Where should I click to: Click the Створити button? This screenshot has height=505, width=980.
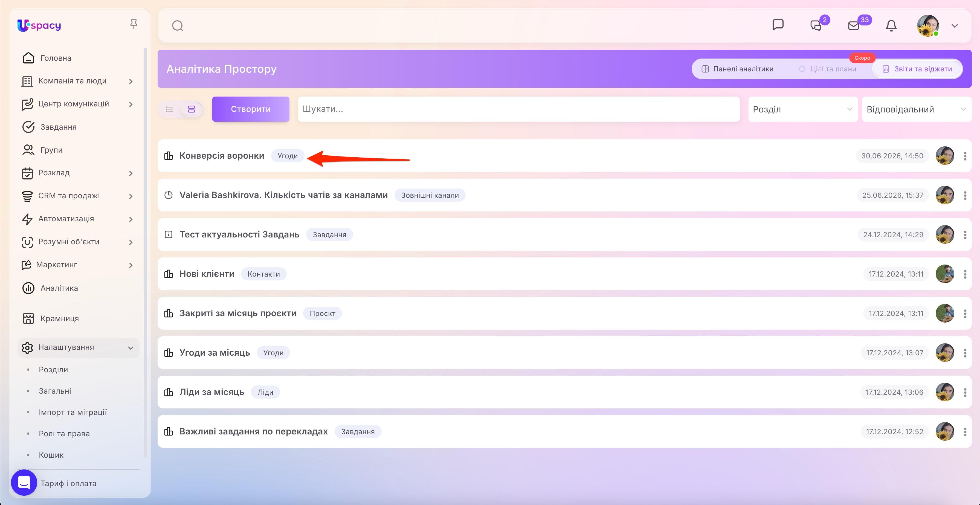pos(251,109)
